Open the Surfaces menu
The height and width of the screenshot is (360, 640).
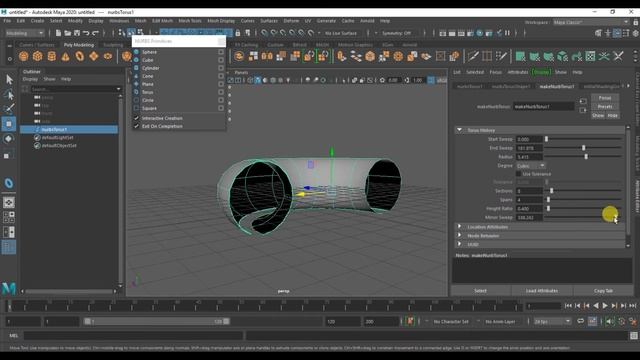[269, 21]
